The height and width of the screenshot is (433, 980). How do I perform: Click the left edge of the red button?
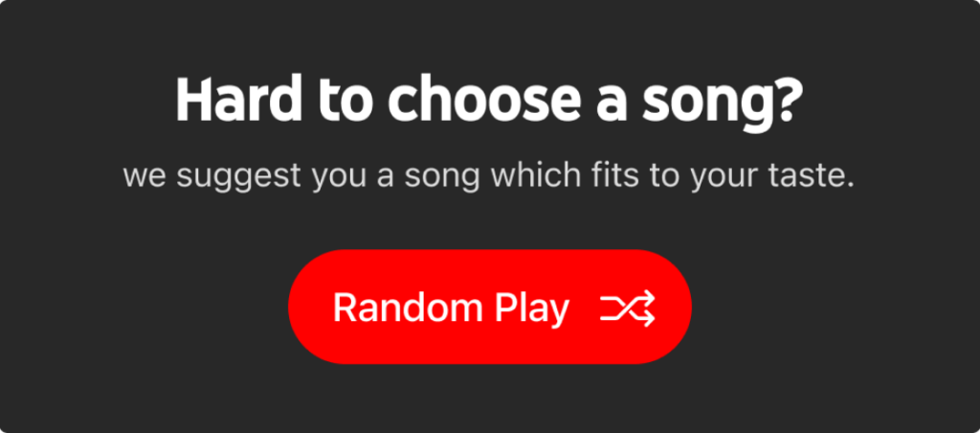(306, 307)
